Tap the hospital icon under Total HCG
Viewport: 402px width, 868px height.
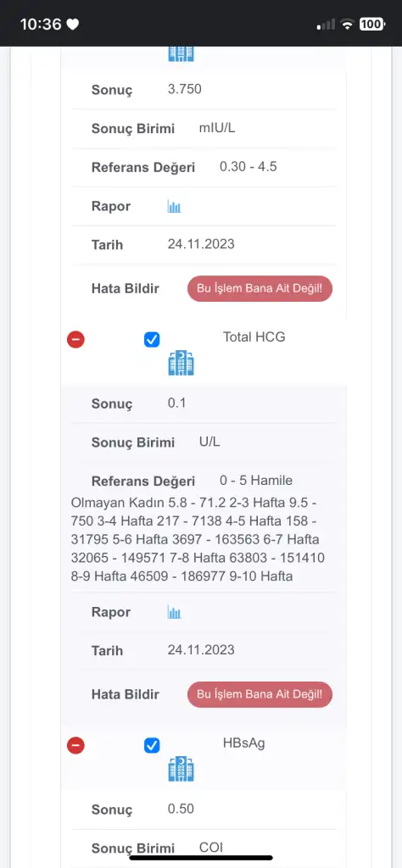(x=181, y=363)
